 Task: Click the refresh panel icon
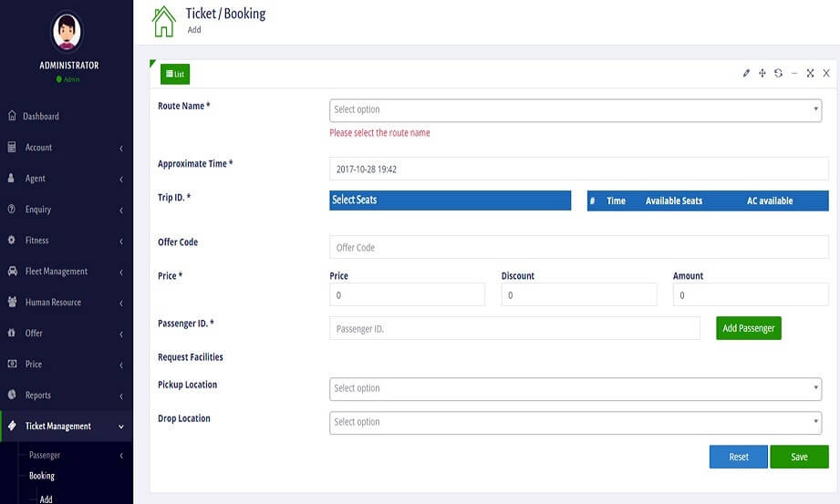pos(778,73)
